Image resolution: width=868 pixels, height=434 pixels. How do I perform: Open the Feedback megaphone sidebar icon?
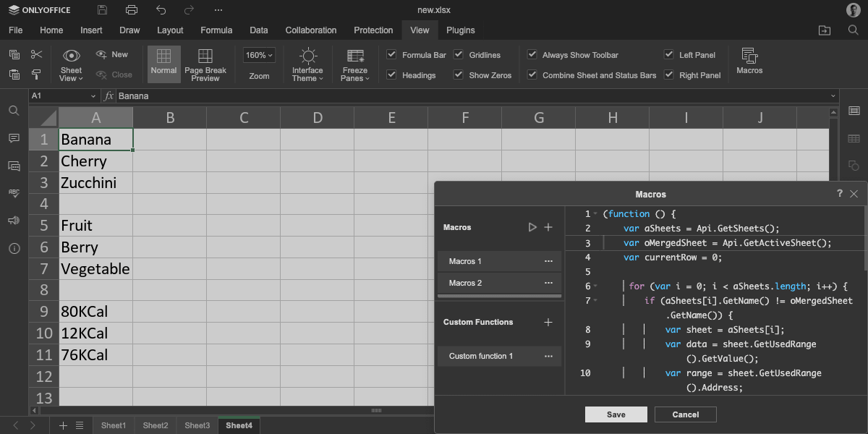(x=14, y=221)
